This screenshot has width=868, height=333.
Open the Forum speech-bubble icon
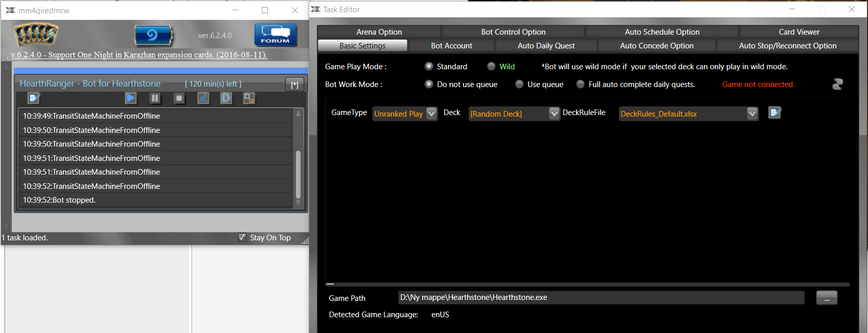click(x=275, y=35)
